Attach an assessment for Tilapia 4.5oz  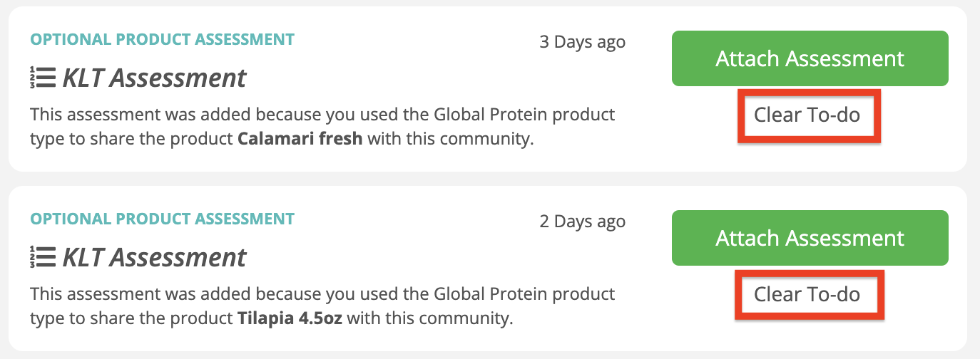coord(810,238)
